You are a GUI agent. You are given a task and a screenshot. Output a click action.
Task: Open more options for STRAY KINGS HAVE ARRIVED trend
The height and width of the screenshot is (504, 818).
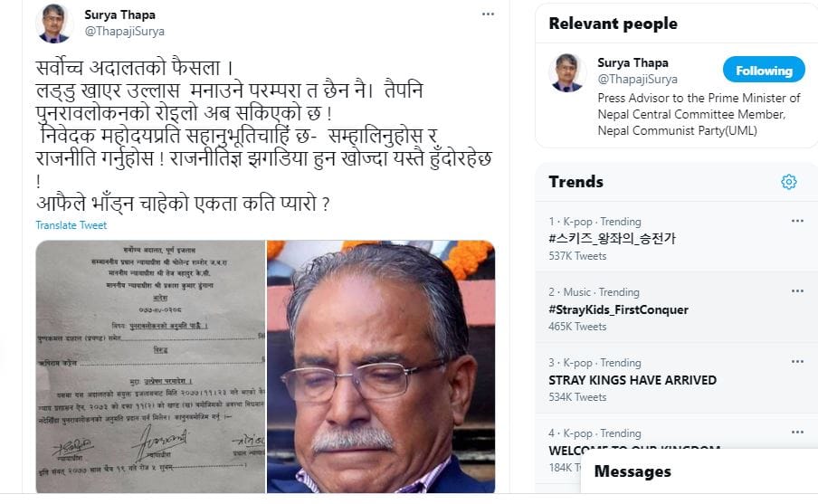797,362
